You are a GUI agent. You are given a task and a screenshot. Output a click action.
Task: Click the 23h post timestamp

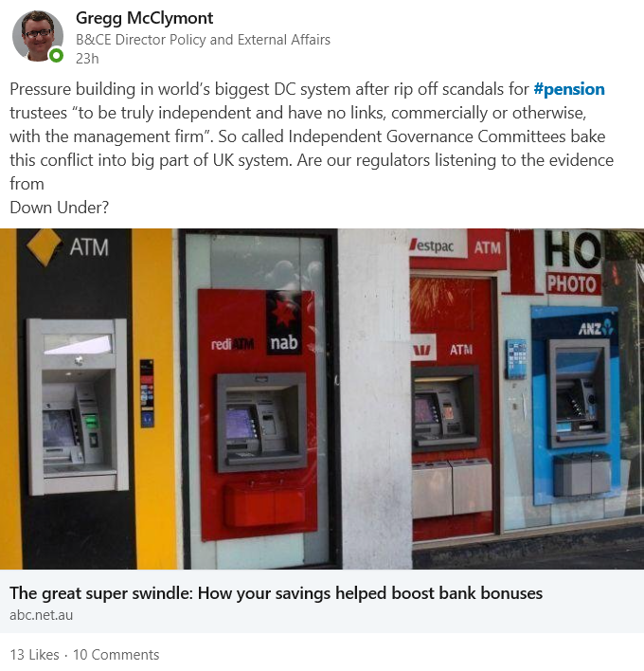coord(87,58)
